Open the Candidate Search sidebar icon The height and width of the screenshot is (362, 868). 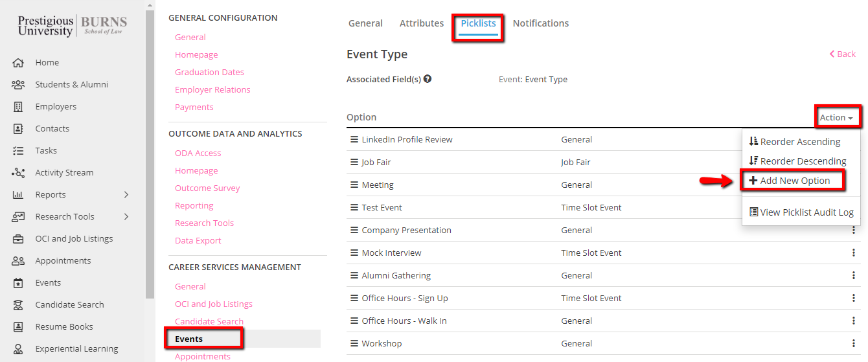tap(18, 305)
